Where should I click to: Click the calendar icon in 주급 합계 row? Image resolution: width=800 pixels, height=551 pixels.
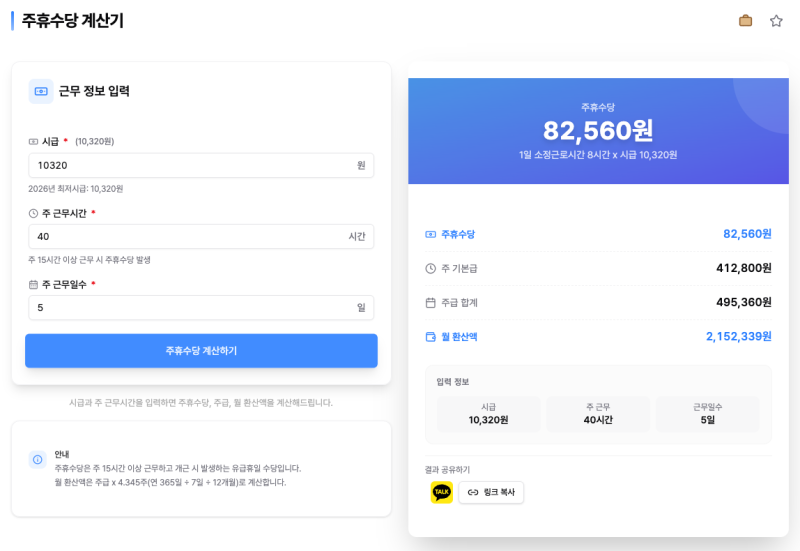pos(431,303)
